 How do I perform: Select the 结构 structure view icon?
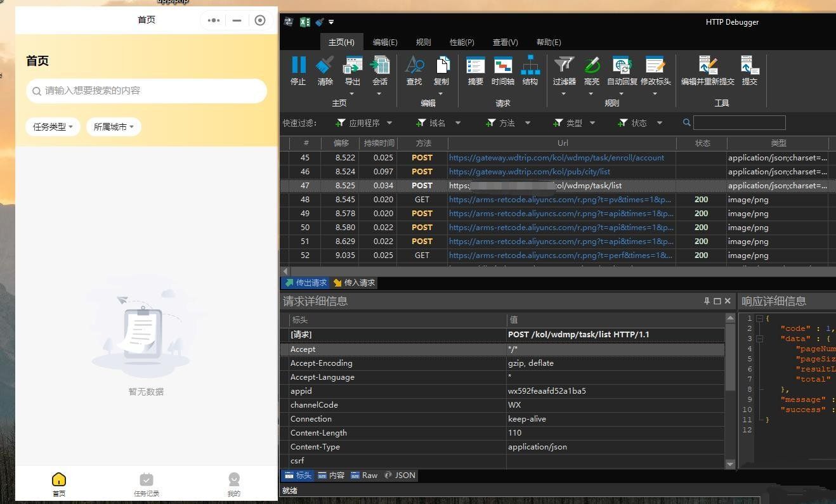[530, 70]
